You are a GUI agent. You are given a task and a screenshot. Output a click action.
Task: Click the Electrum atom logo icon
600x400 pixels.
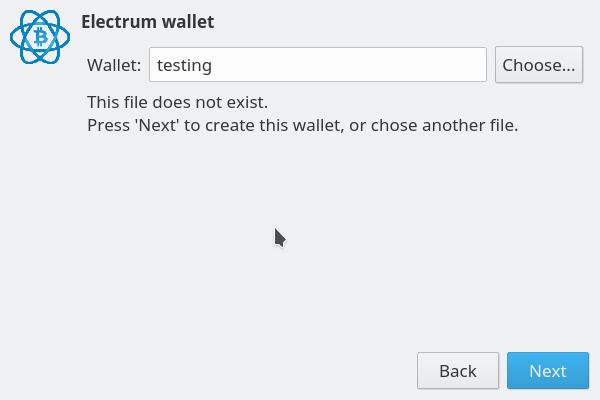(40, 37)
